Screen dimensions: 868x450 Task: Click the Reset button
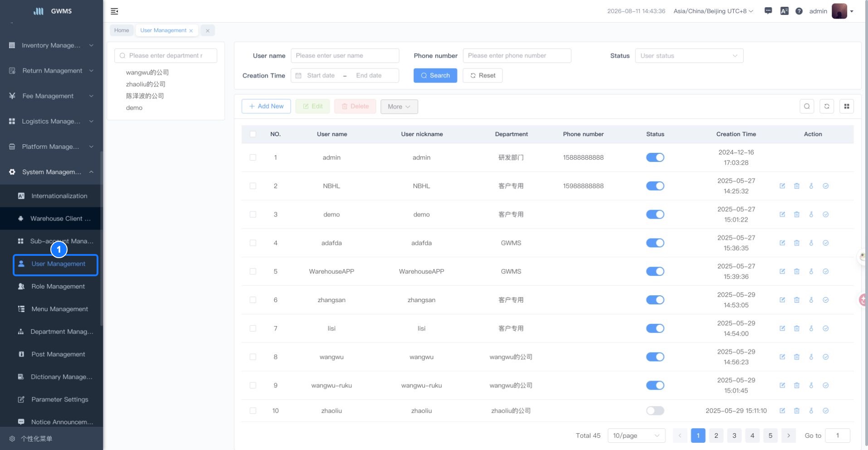(x=483, y=76)
